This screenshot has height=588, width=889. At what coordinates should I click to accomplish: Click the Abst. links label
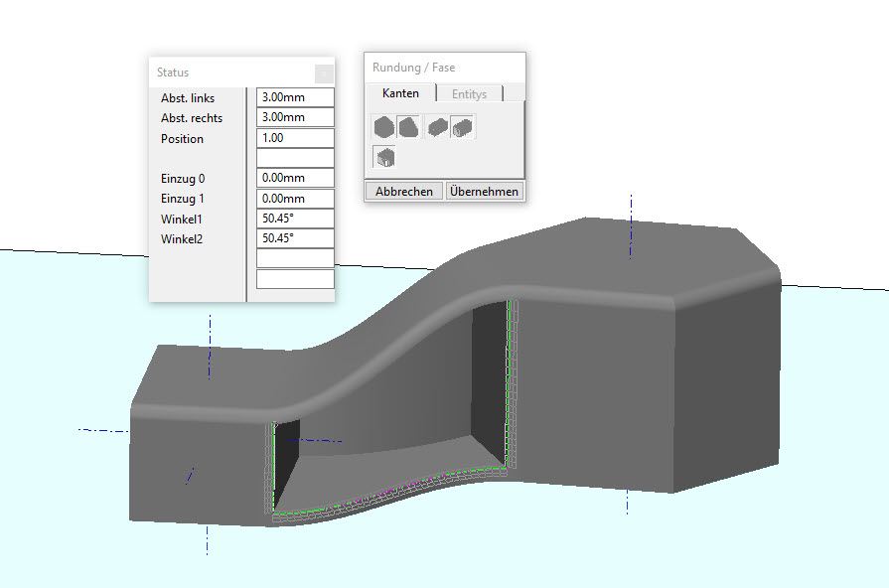(188, 98)
